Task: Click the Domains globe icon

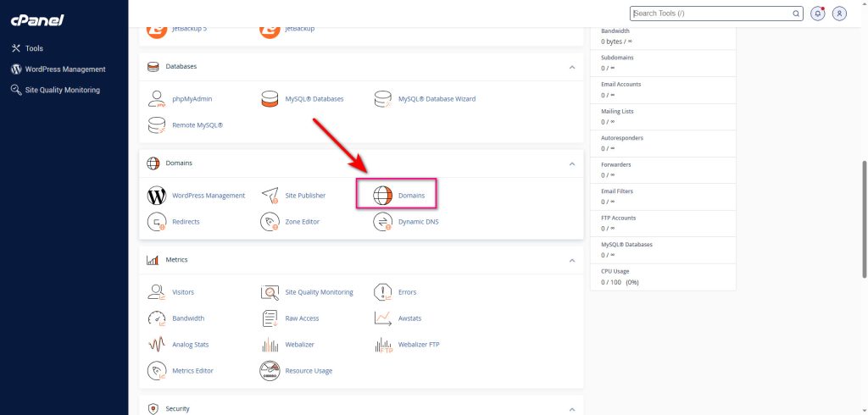Action: (383, 196)
